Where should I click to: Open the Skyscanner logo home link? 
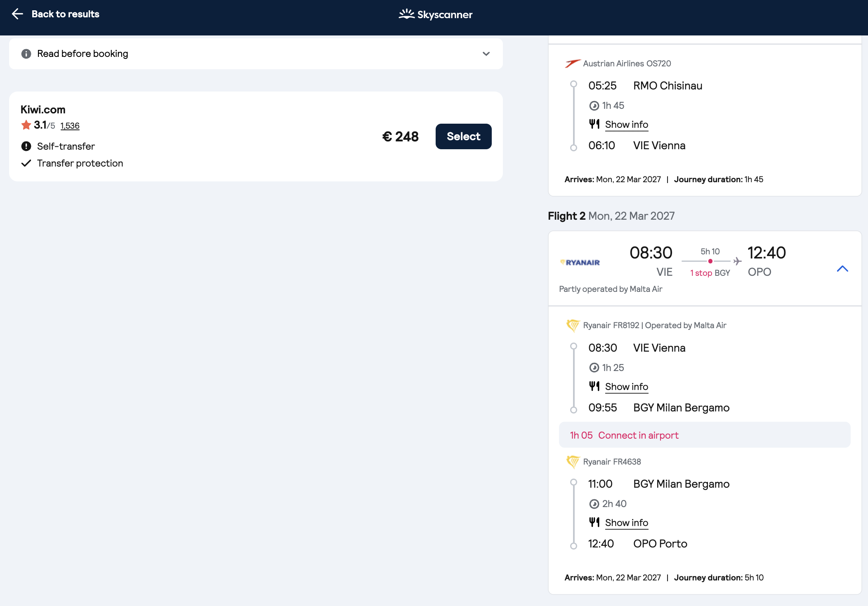(435, 14)
